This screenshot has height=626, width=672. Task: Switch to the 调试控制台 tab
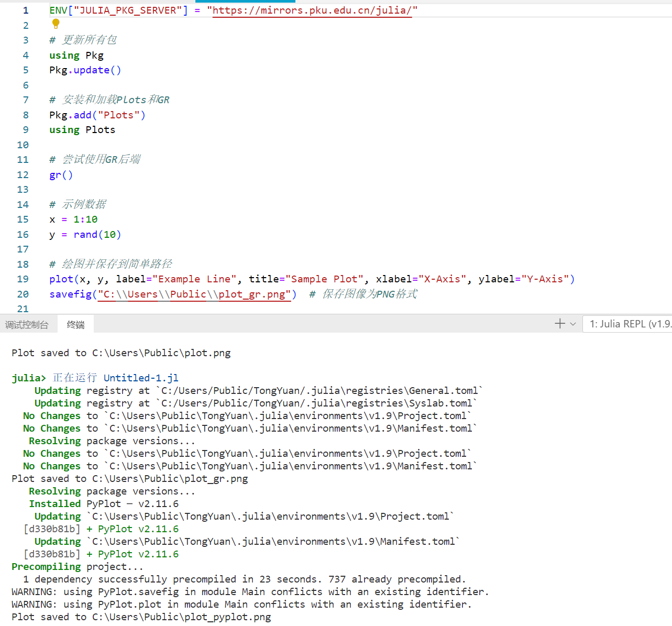click(27, 325)
